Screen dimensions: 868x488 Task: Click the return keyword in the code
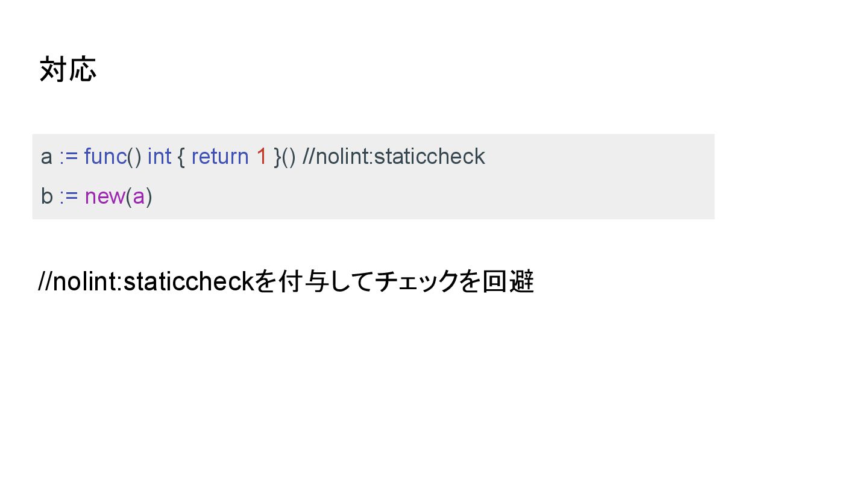pyautogui.click(x=219, y=157)
